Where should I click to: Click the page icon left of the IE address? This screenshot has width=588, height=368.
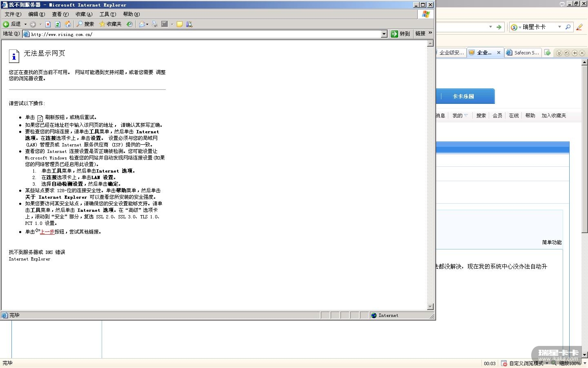(x=27, y=34)
